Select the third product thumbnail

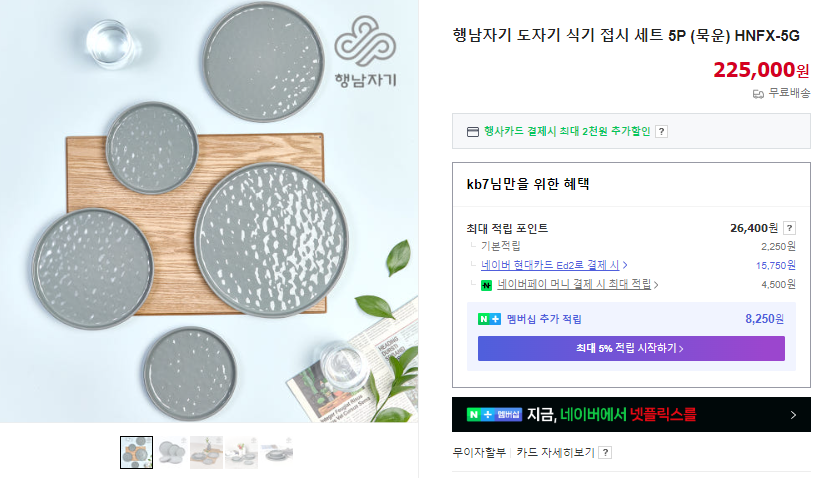point(206,452)
